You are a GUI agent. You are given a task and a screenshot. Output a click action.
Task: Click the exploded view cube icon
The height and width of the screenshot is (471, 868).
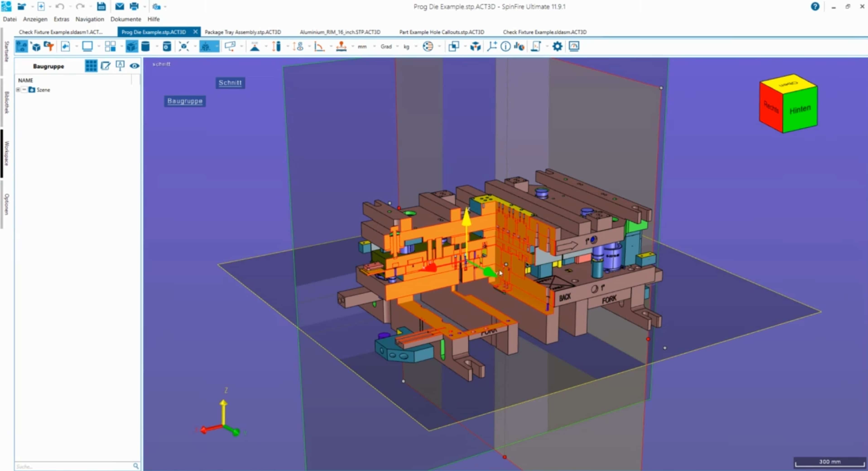475,46
